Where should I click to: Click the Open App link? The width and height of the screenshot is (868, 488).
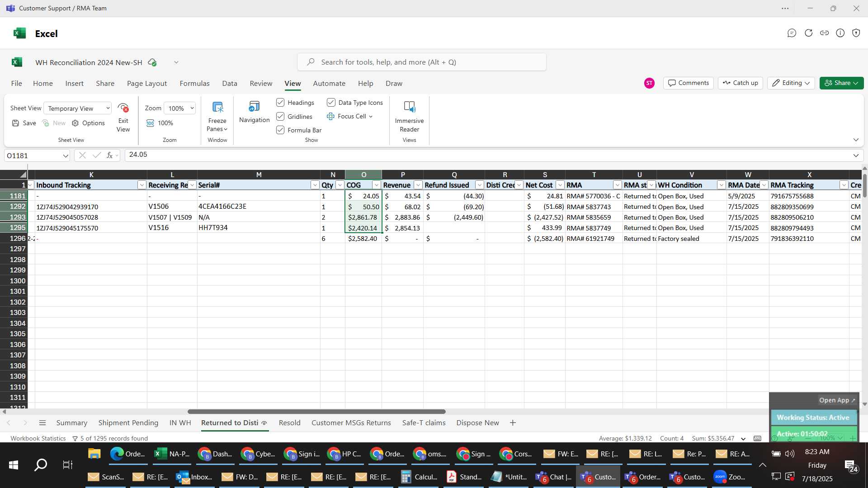[837, 400]
